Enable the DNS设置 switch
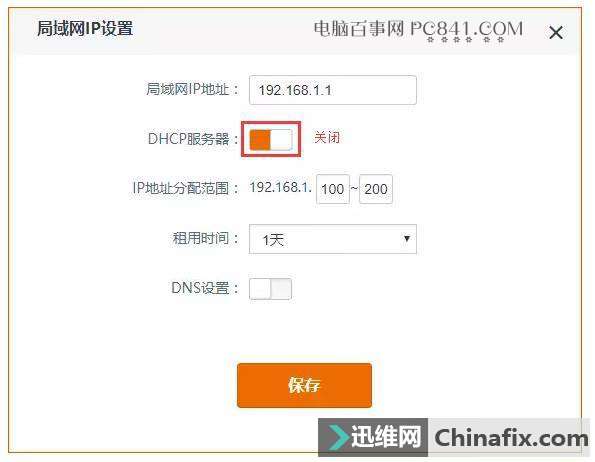This screenshot has height=462, width=595. tap(270, 289)
